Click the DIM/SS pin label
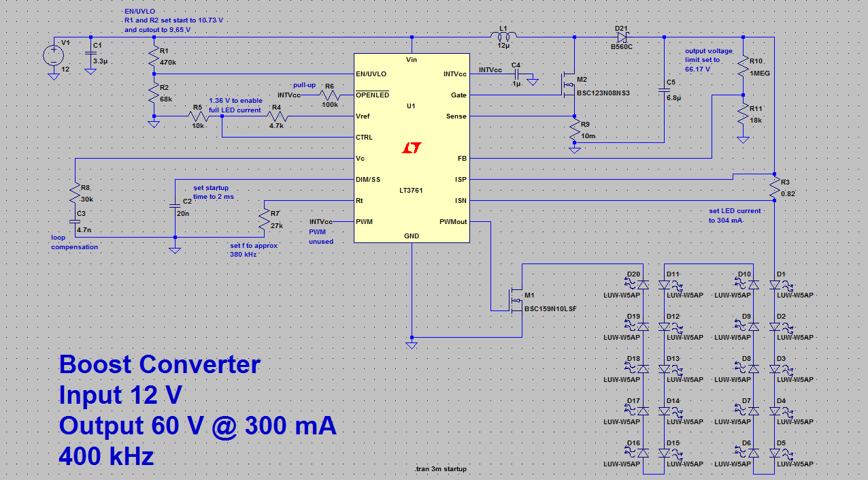The height and width of the screenshot is (480, 868). tap(368, 180)
